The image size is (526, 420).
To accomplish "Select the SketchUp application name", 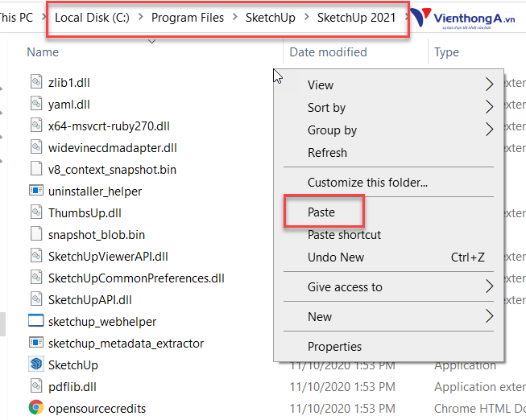I will 73,365.
